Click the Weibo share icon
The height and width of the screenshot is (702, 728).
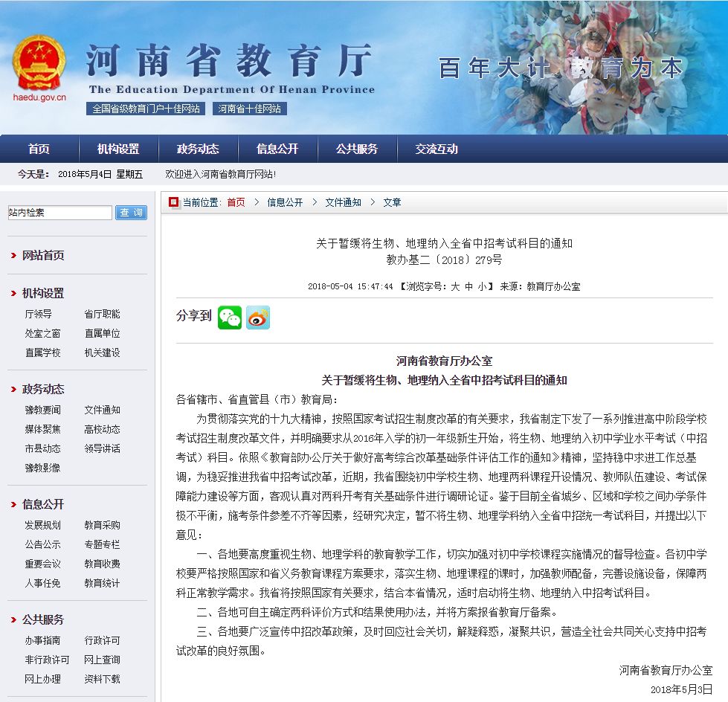(x=258, y=318)
